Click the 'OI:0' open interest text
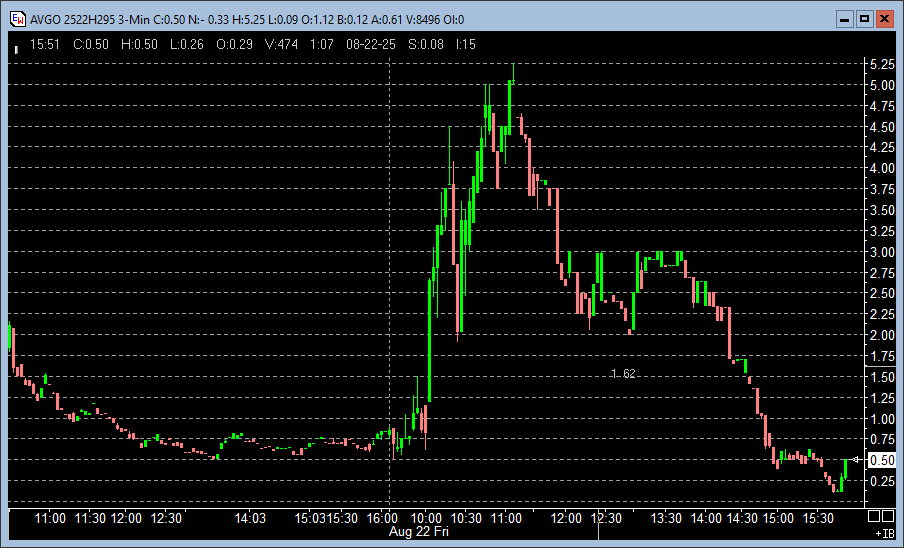 tap(453, 20)
